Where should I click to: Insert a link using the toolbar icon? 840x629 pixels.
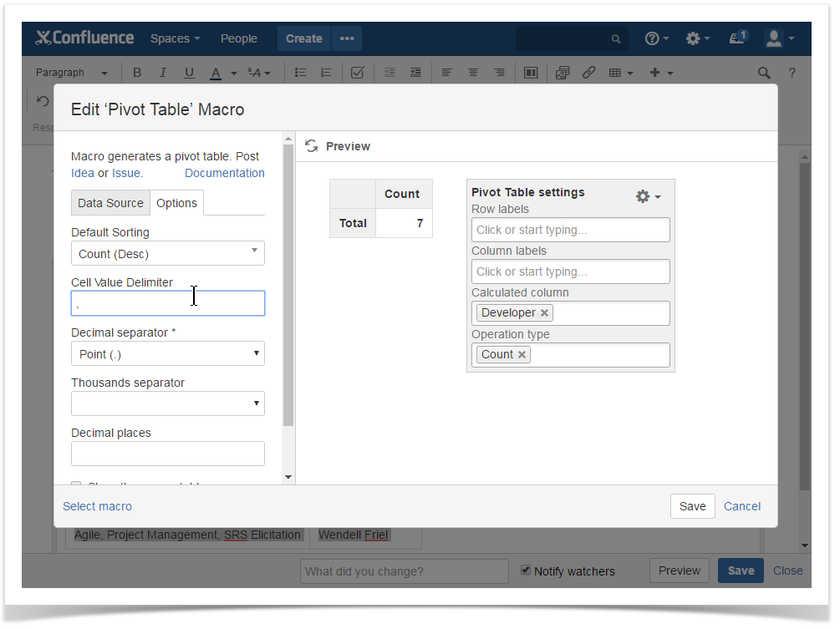(588, 73)
